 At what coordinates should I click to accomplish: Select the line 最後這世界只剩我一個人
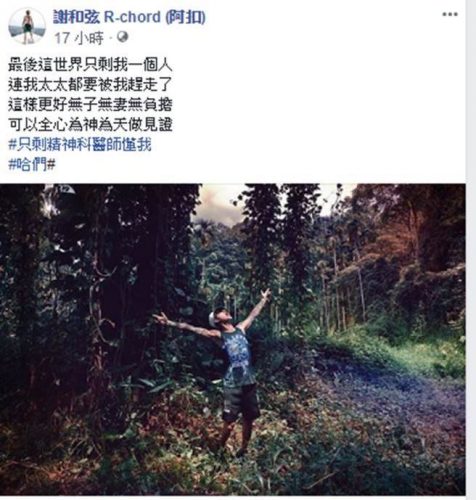(90, 65)
